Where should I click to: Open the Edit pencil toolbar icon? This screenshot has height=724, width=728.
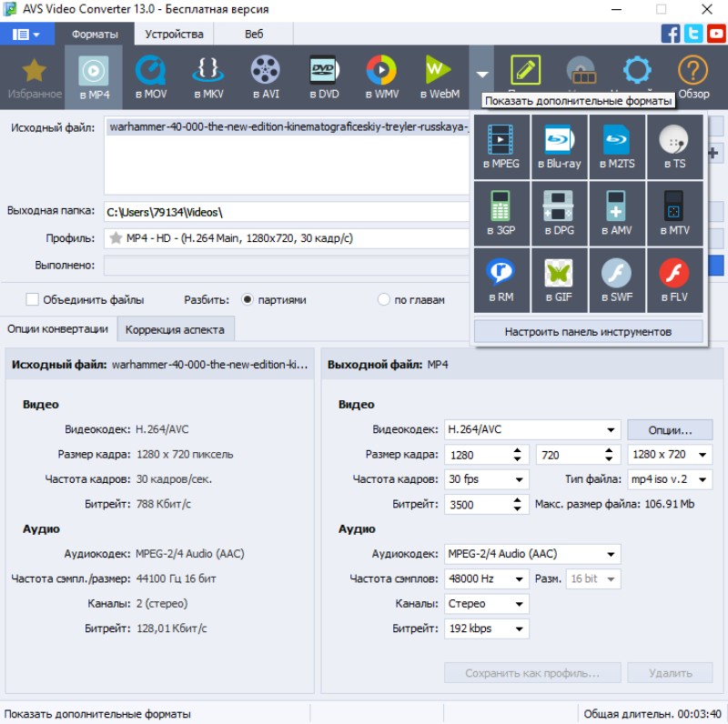525,71
